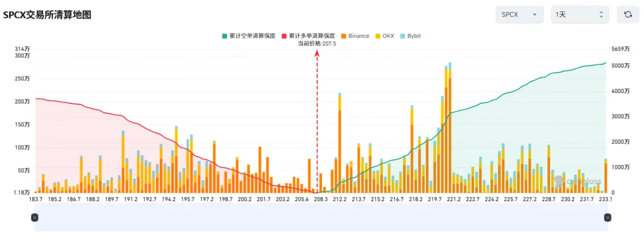Click the orange Binance legend swatch
The width and height of the screenshot is (644, 238).
pyautogui.click(x=343, y=36)
